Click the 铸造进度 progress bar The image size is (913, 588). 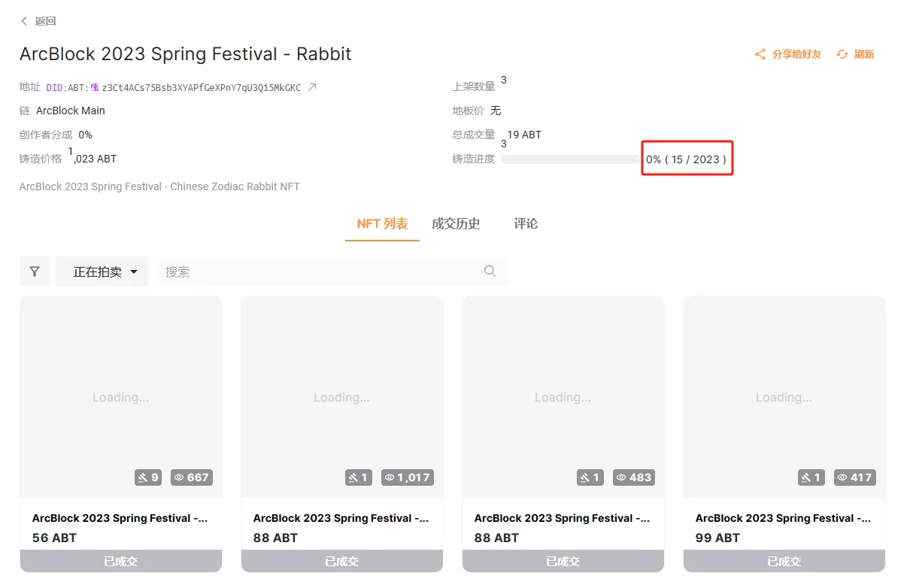click(x=570, y=159)
